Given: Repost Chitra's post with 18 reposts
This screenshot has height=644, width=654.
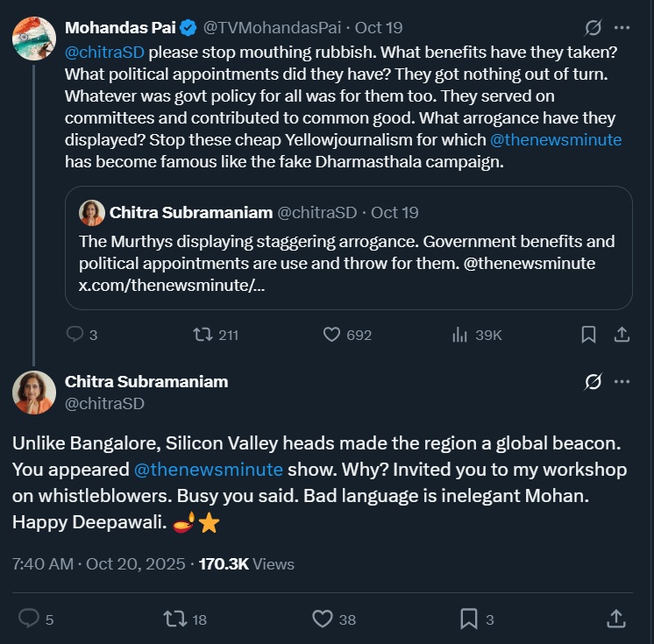Looking at the screenshot, I should pos(175,619).
